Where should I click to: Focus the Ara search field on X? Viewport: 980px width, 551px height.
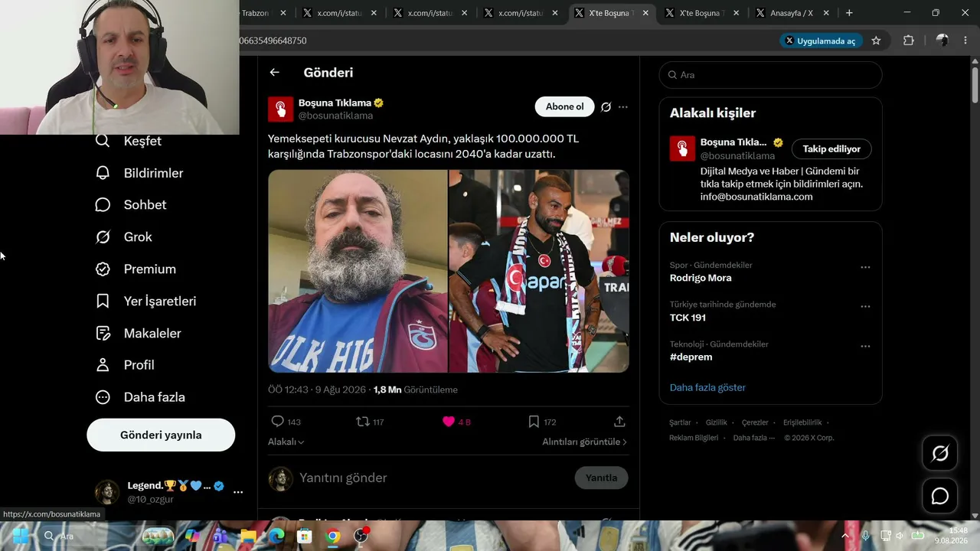pos(770,75)
